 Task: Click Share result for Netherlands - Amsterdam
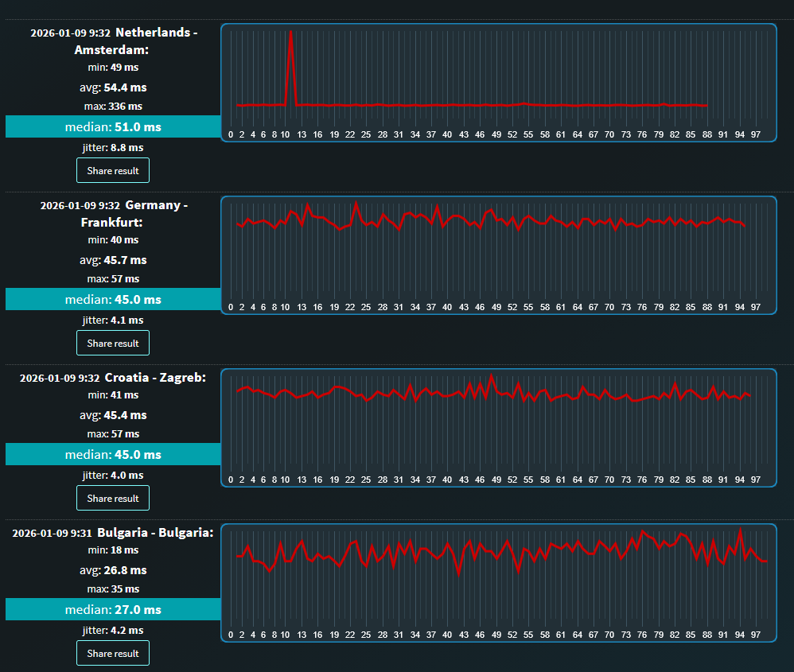pyautogui.click(x=113, y=170)
